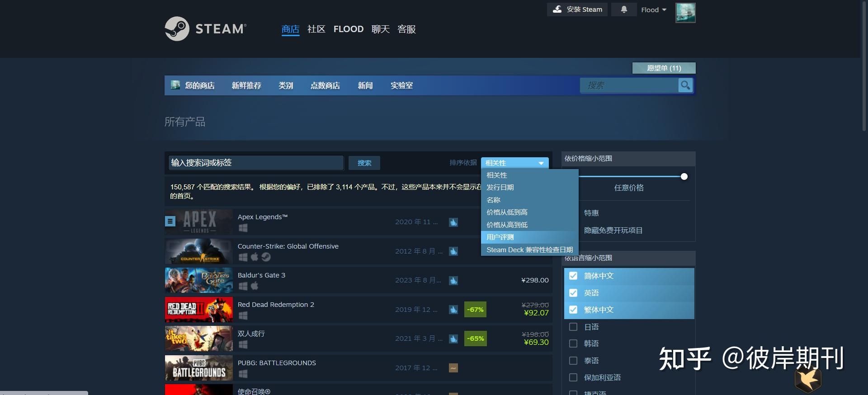
Task: Click the mixed review icon for PUBG
Action: (453, 368)
